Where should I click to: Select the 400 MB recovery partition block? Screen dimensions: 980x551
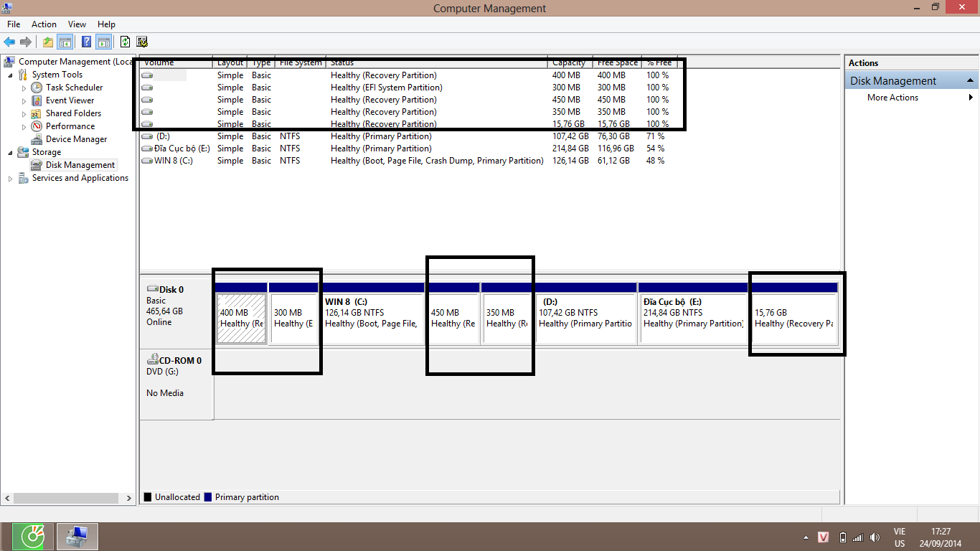point(241,313)
